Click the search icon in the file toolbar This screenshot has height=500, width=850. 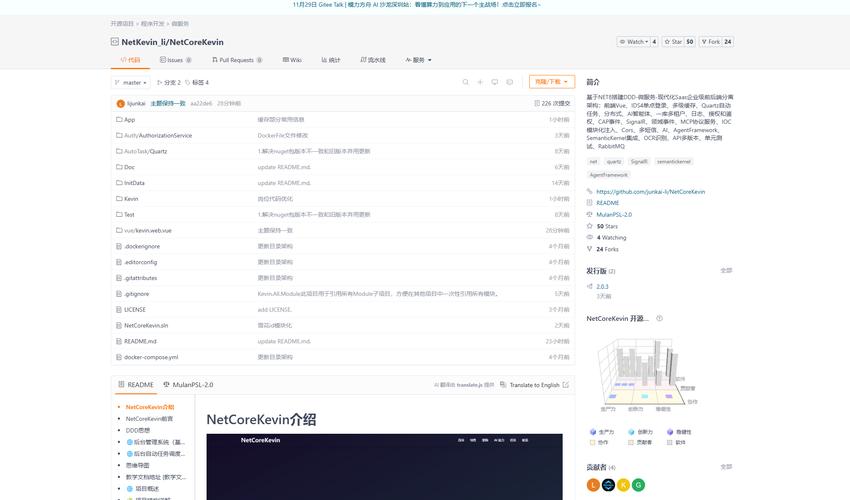pyautogui.click(x=465, y=82)
